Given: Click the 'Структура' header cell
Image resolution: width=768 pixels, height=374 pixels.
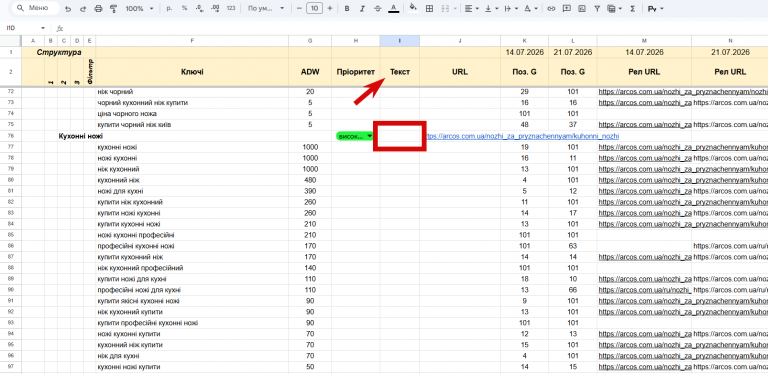Looking at the screenshot, I should 59,52.
